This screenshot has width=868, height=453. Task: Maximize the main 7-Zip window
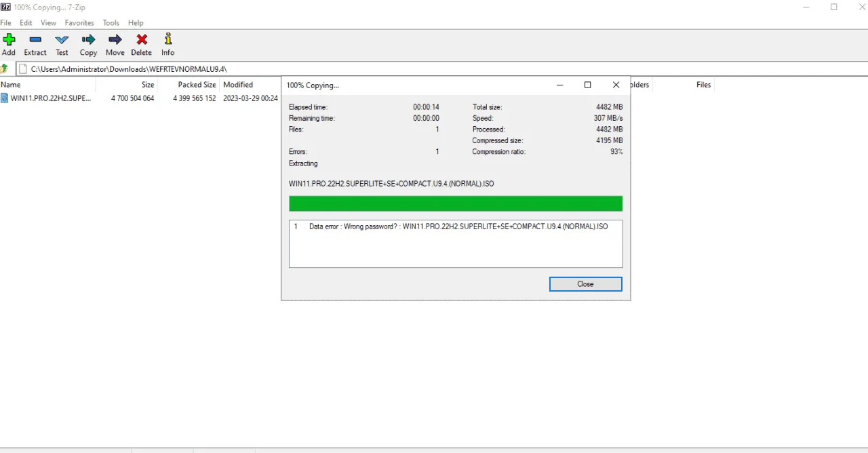point(834,7)
